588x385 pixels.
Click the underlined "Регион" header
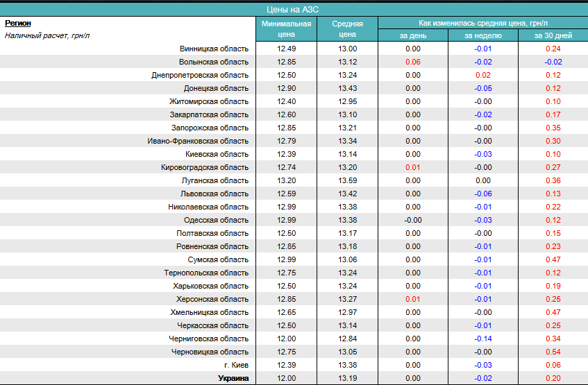[18, 23]
